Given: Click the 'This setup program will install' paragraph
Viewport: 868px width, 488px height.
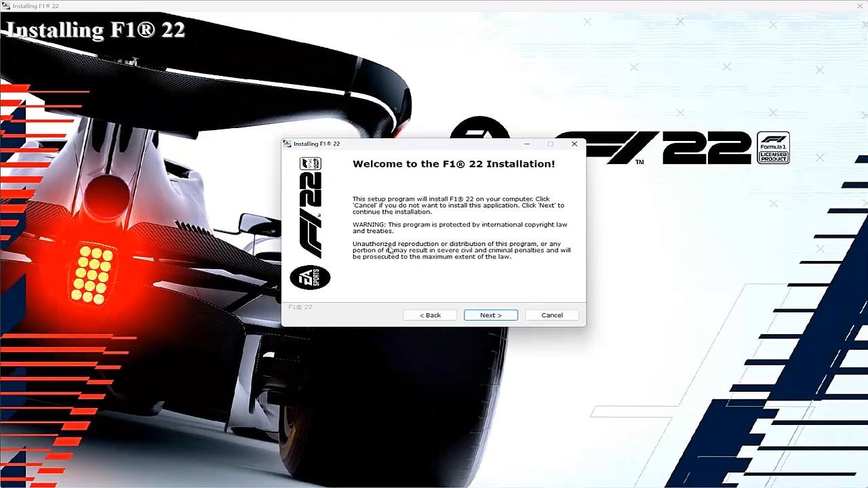Looking at the screenshot, I should [x=458, y=205].
